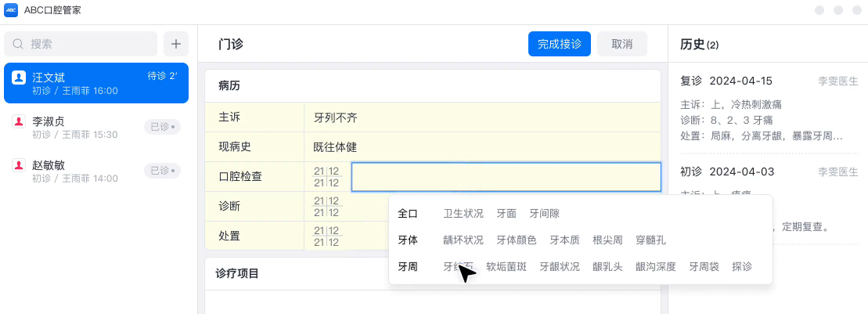Select 探诊 from the 牙周 options
Image resolution: width=868 pixels, height=314 pixels.
click(741, 266)
